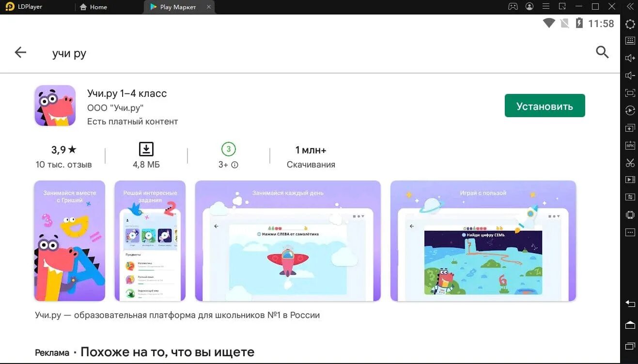Click the no SIM card status icon
Viewport: 638px width, 364px height.
coord(564,23)
